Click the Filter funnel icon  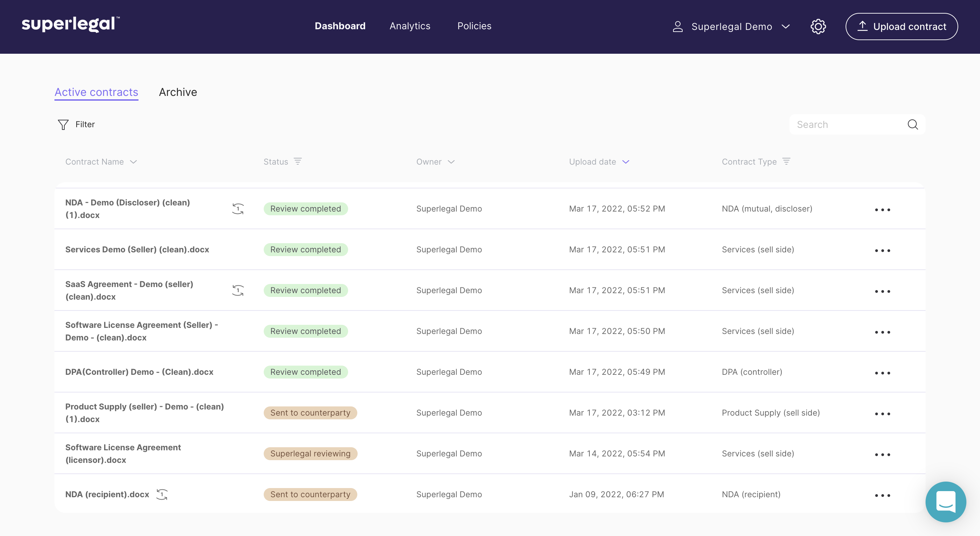click(63, 125)
